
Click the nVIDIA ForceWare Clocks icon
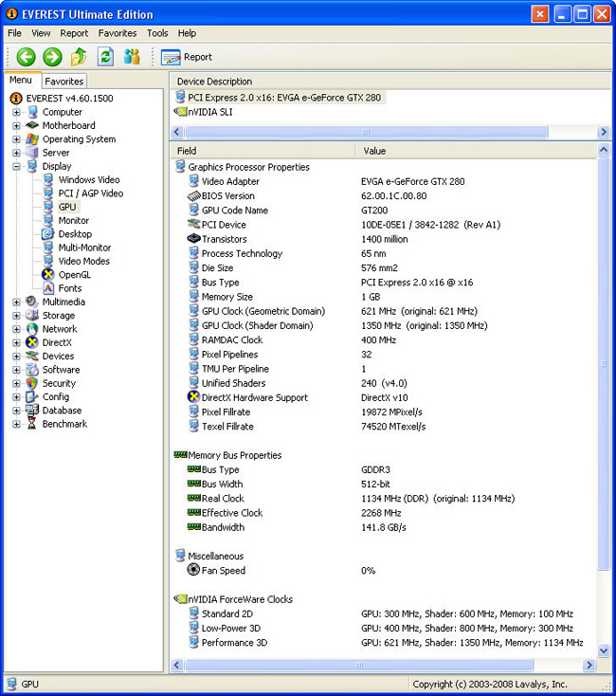[x=180, y=599]
